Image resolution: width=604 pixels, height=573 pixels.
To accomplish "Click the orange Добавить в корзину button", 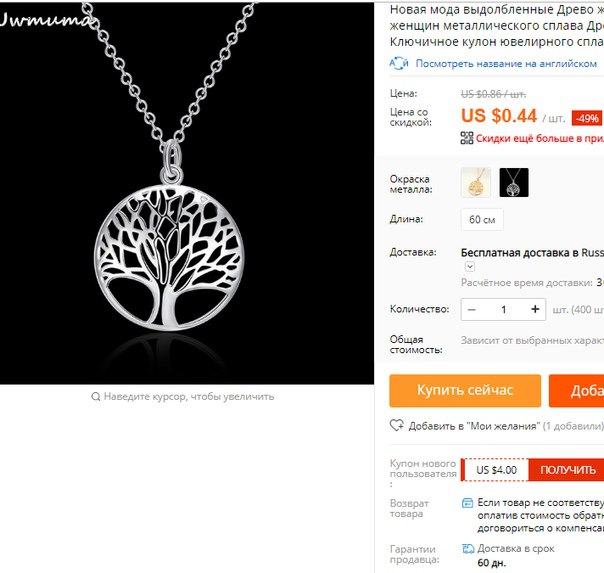I will point(576,390).
